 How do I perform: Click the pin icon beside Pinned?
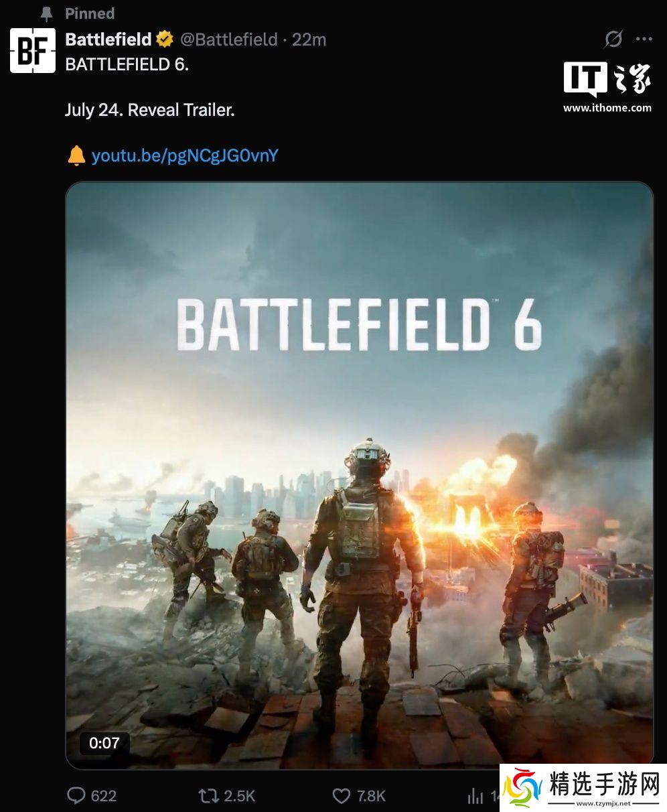pyautogui.click(x=46, y=14)
